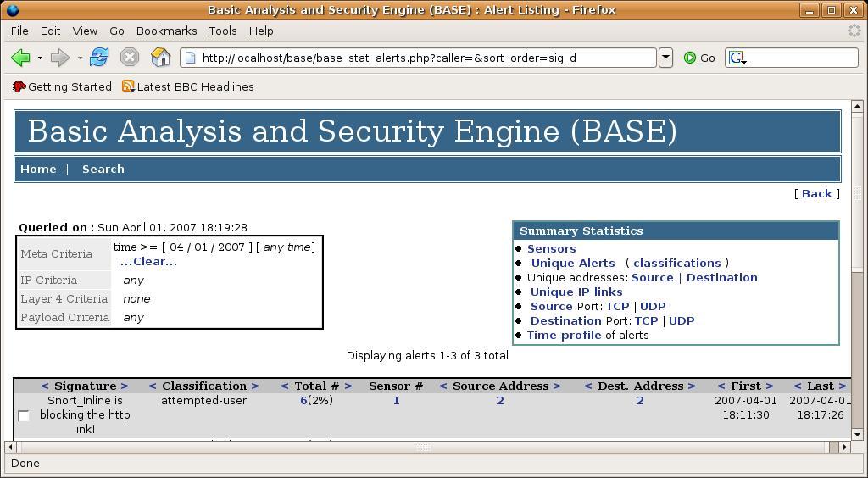Open the View menu
Viewport: 868px width, 478px height.
click(x=85, y=31)
